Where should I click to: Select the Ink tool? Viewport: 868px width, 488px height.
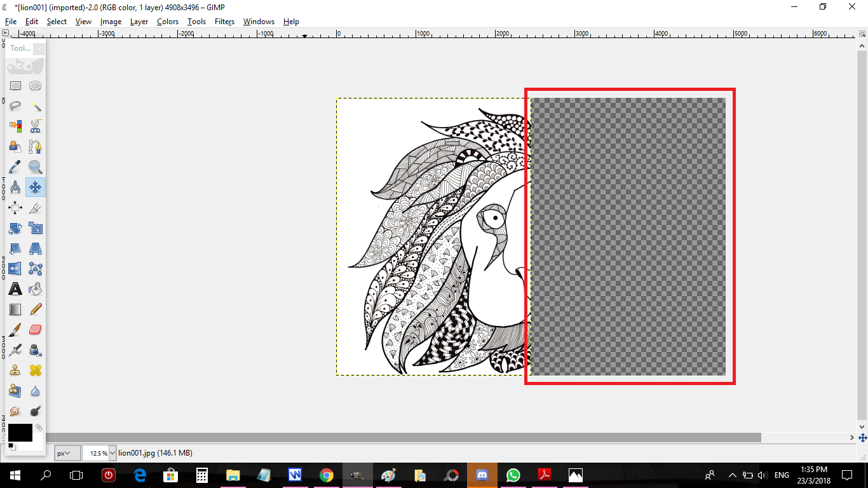pyautogui.click(x=36, y=350)
